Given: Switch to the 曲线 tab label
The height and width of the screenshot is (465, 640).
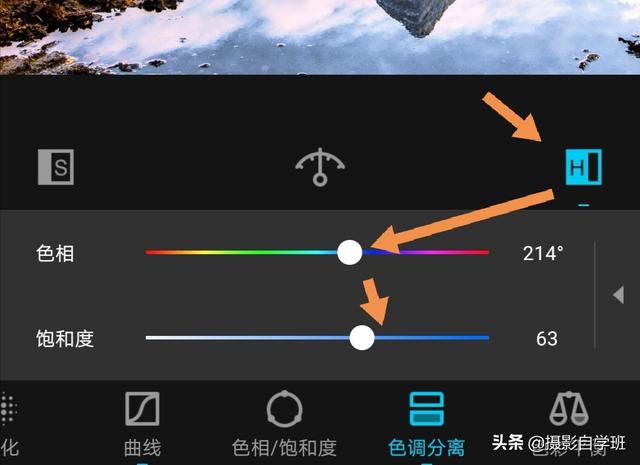Looking at the screenshot, I should (x=142, y=448).
